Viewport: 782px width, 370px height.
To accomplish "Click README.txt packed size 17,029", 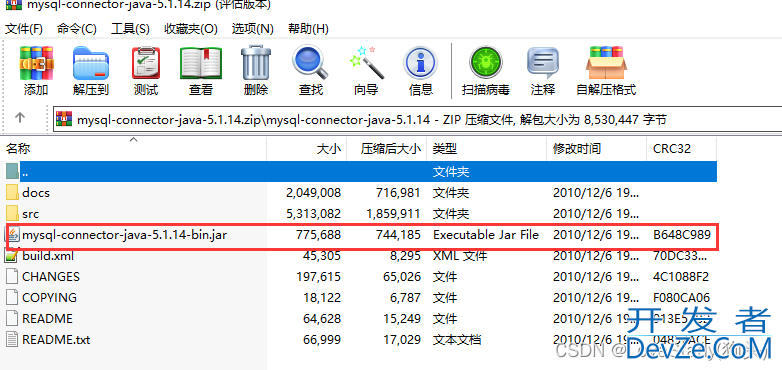I will pyautogui.click(x=401, y=340).
